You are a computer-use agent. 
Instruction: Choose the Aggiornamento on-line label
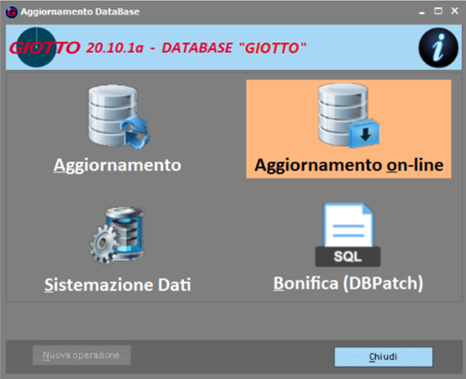[x=349, y=165]
